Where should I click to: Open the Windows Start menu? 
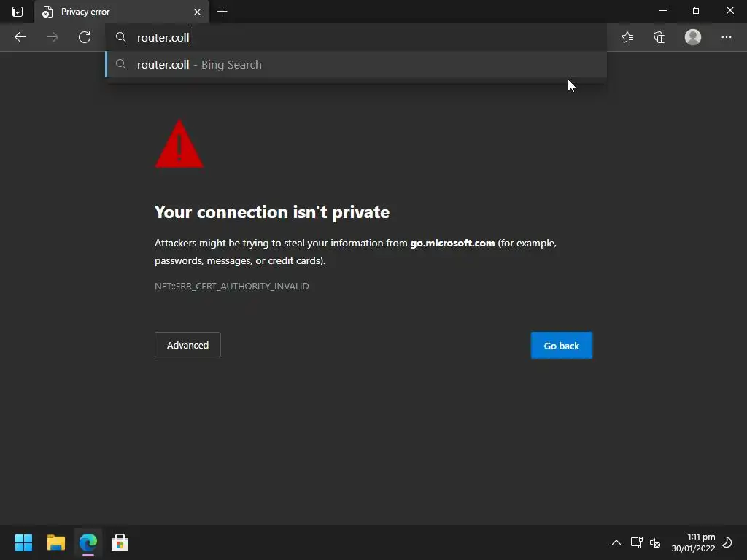[x=23, y=542]
